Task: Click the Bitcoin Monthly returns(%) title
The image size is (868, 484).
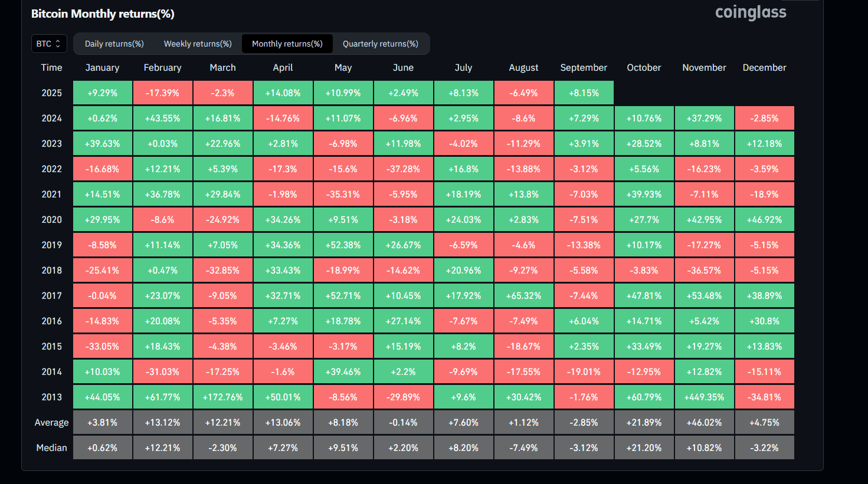Action: 103,14
